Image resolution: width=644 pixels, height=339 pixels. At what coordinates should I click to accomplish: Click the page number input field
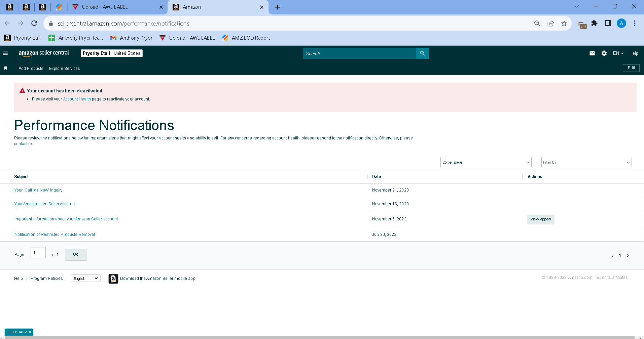tap(38, 253)
